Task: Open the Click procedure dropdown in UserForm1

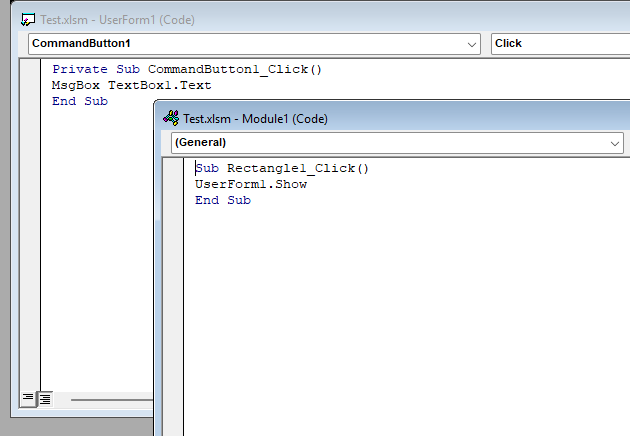Action: [560, 44]
